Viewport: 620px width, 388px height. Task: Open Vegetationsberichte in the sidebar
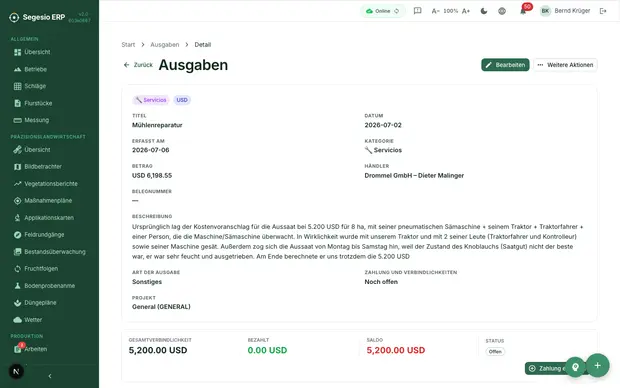(x=51, y=184)
